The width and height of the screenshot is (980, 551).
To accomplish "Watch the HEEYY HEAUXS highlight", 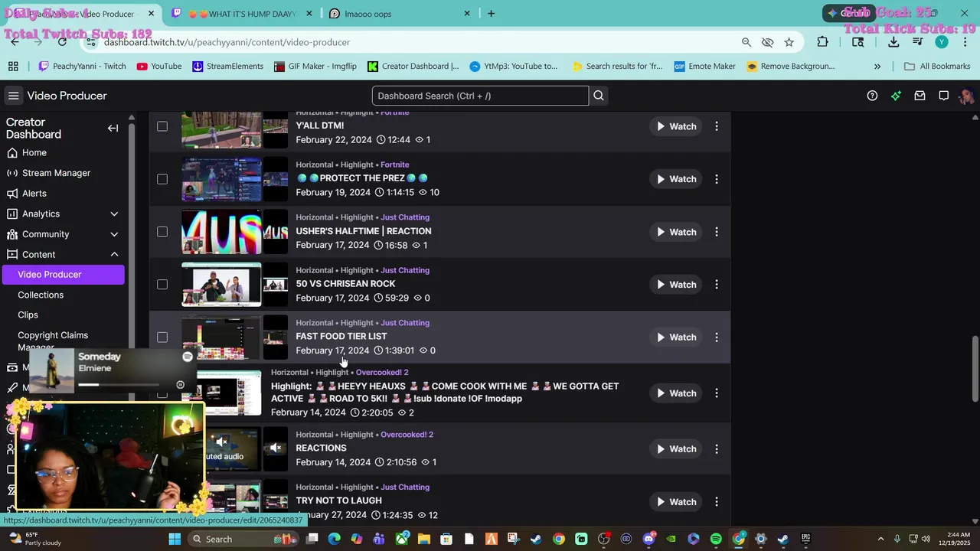I will coord(676,393).
